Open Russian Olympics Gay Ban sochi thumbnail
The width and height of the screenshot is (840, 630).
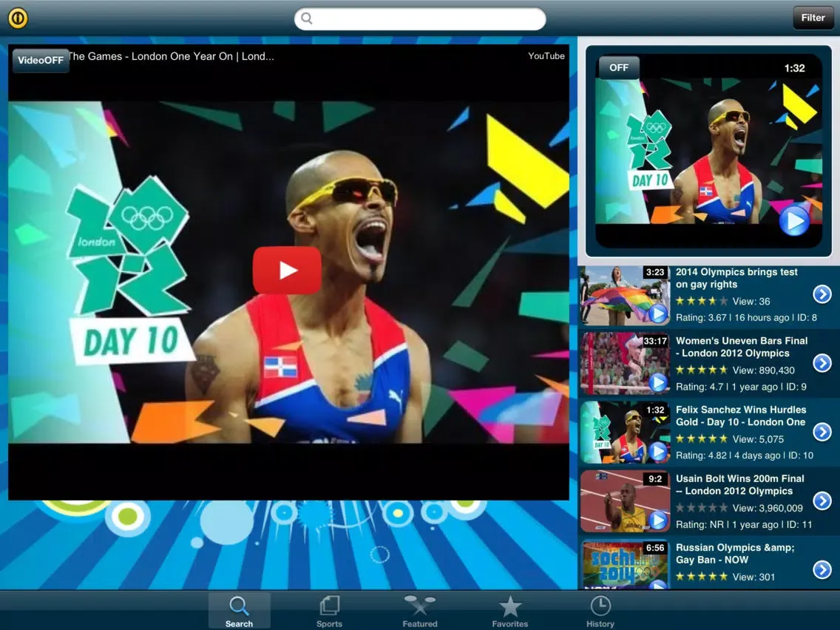click(x=625, y=565)
